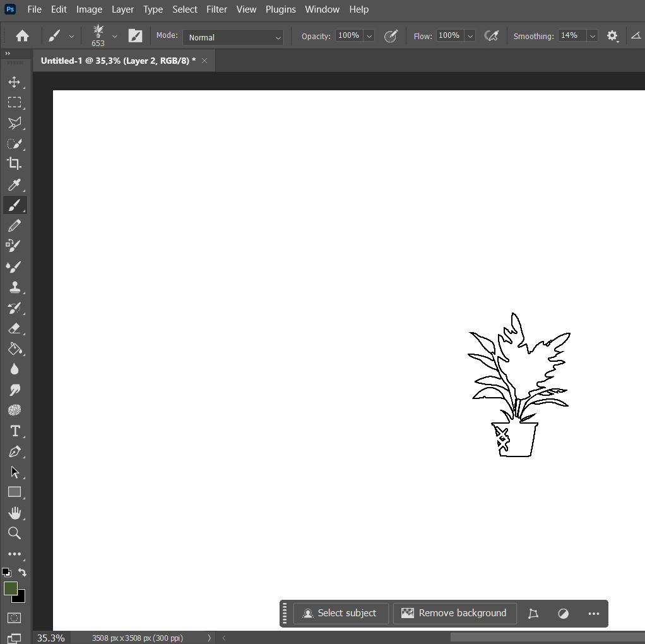Click the Remove background button
The height and width of the screenshot is (644, 645).
point(454,613)
